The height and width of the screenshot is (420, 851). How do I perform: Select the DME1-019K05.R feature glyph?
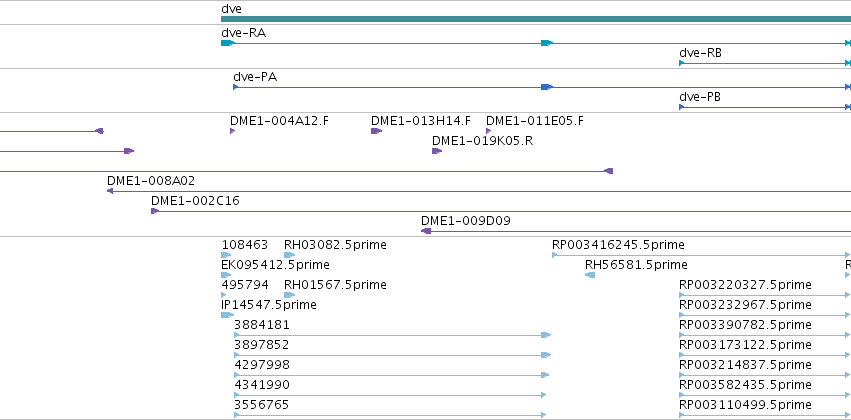(437, 151)
